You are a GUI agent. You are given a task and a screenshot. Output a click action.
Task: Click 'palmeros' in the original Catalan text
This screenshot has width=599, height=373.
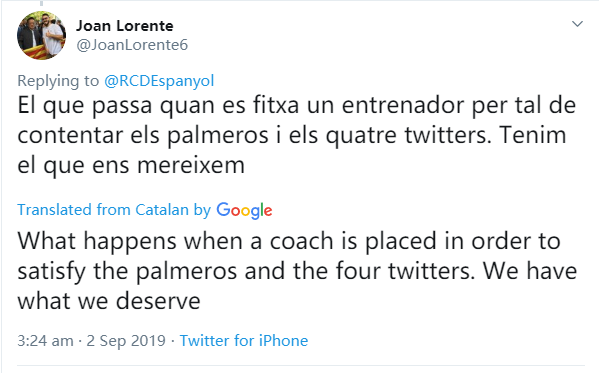[x=218, y=136]
